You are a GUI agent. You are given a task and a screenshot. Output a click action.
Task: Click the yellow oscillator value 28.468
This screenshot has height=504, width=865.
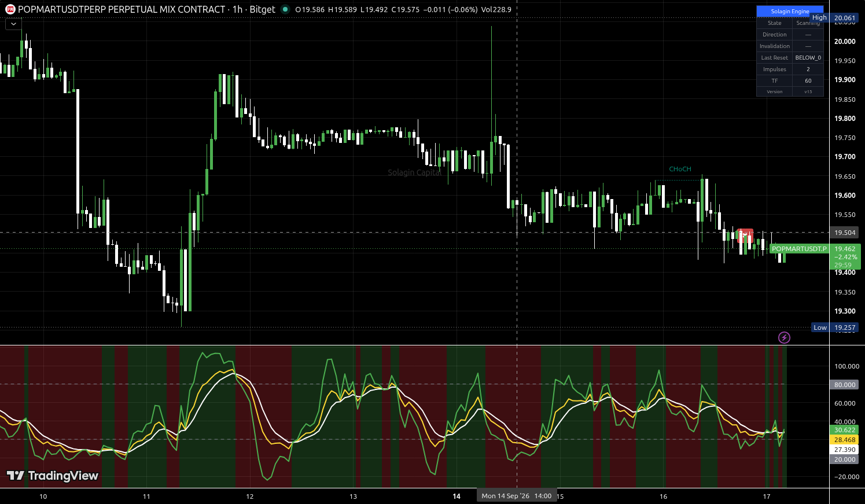coord(845,440)
